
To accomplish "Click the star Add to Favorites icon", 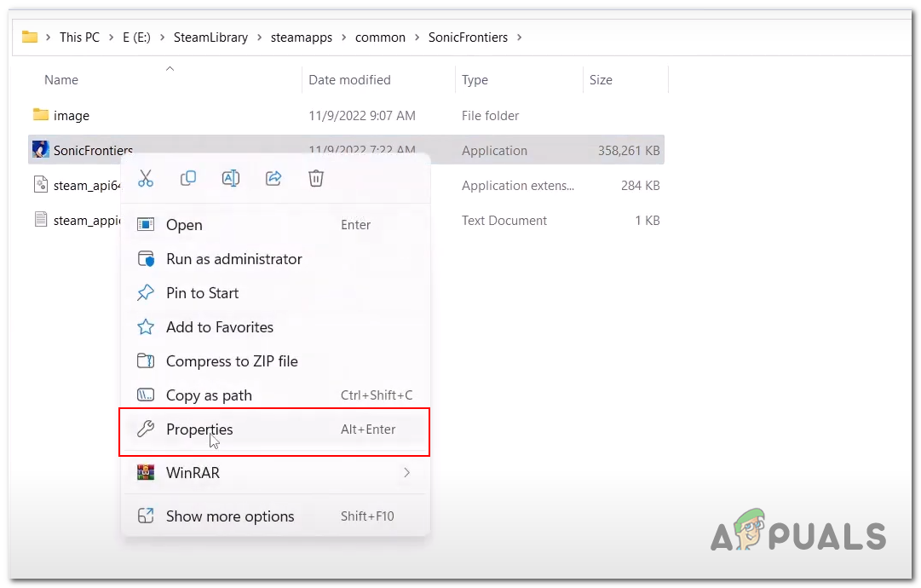I will 146,326.
